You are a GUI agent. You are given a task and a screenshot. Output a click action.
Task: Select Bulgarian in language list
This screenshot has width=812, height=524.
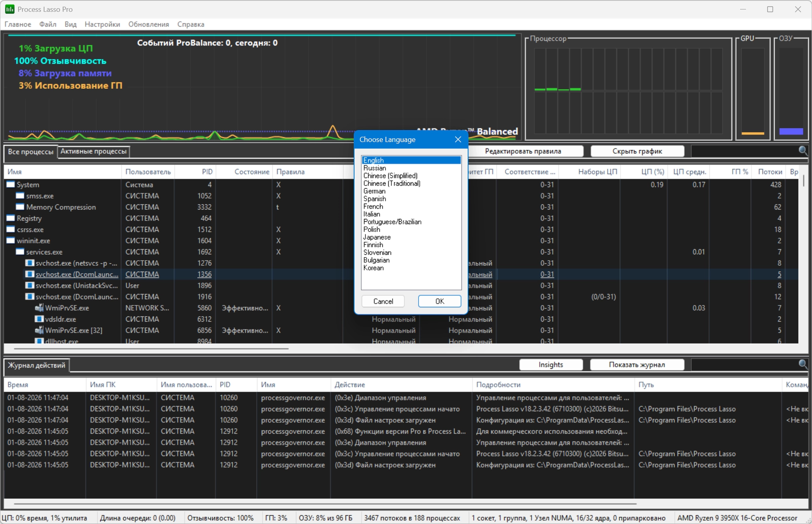411,260
